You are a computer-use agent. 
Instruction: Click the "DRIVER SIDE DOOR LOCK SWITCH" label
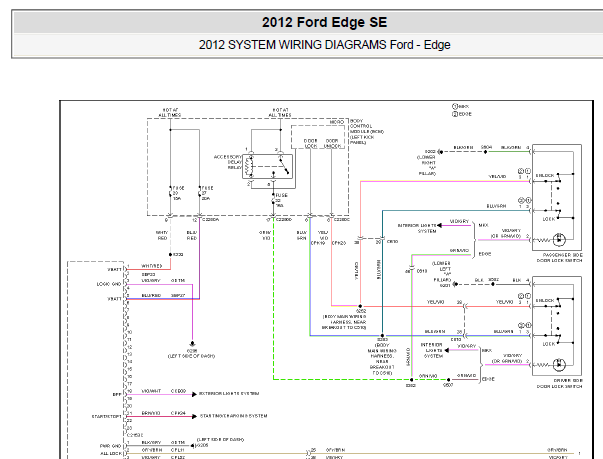560,383
